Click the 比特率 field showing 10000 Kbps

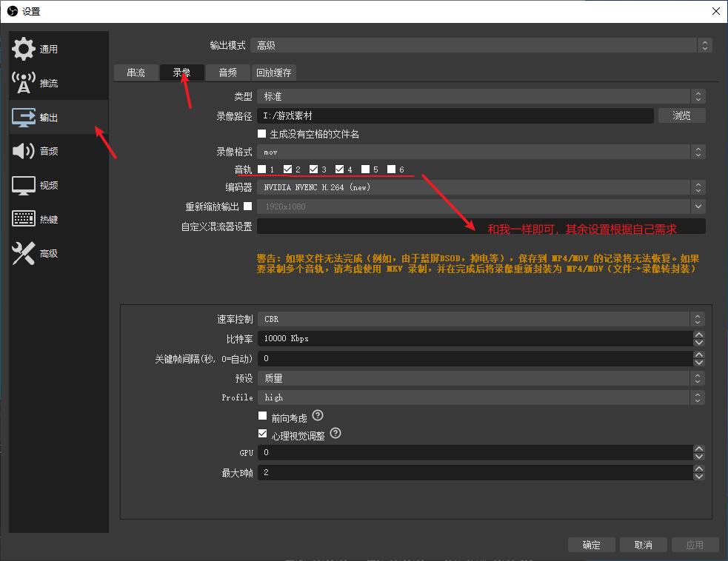pyautogui.click(x=475, y=339)
